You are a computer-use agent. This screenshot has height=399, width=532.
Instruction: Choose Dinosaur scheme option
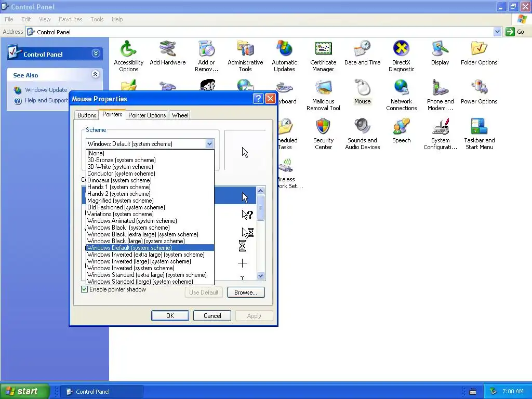point(150,180)
